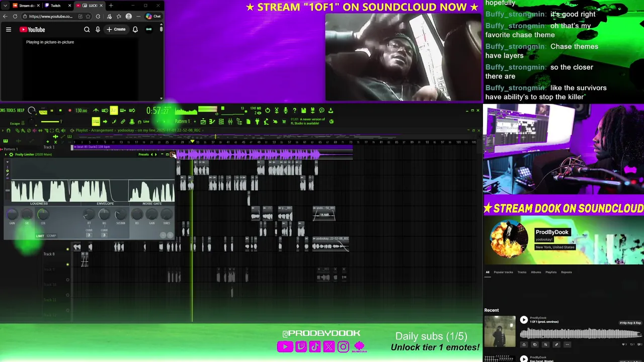Viewport: 644px width, 362px height.
Task: Click the Chat button in browser toolbar
Action: click(x=153, y=16)
